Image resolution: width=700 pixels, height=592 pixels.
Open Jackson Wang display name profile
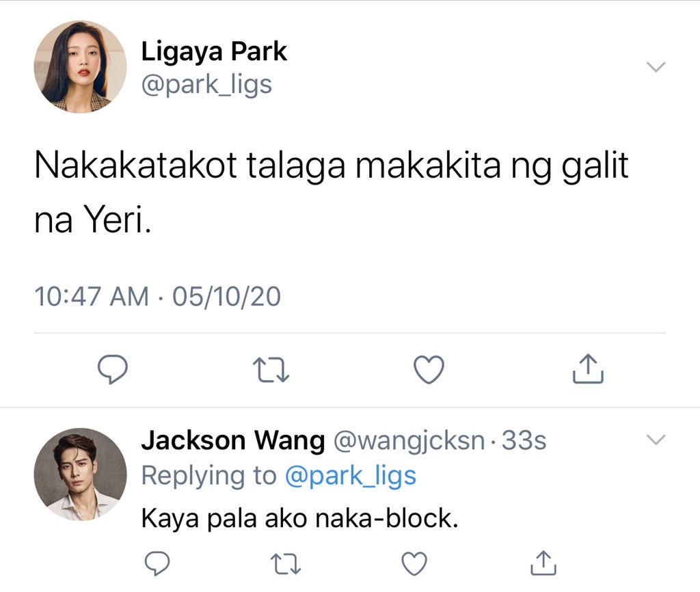233,441
